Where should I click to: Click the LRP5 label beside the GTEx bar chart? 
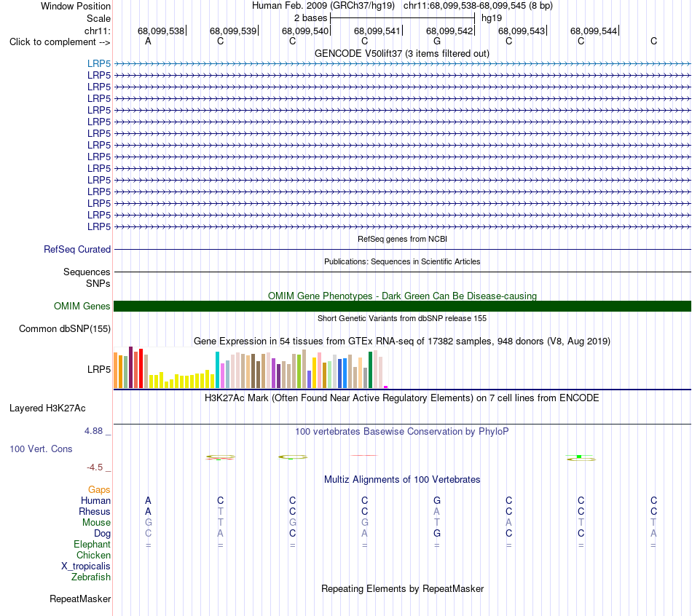coord(99,369)
